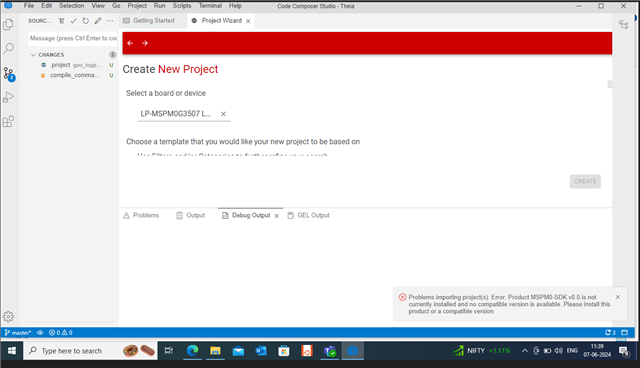Select the compile_comma... changed file
The height and width of the screenshot is (368, 640).
tap(72, 75)
